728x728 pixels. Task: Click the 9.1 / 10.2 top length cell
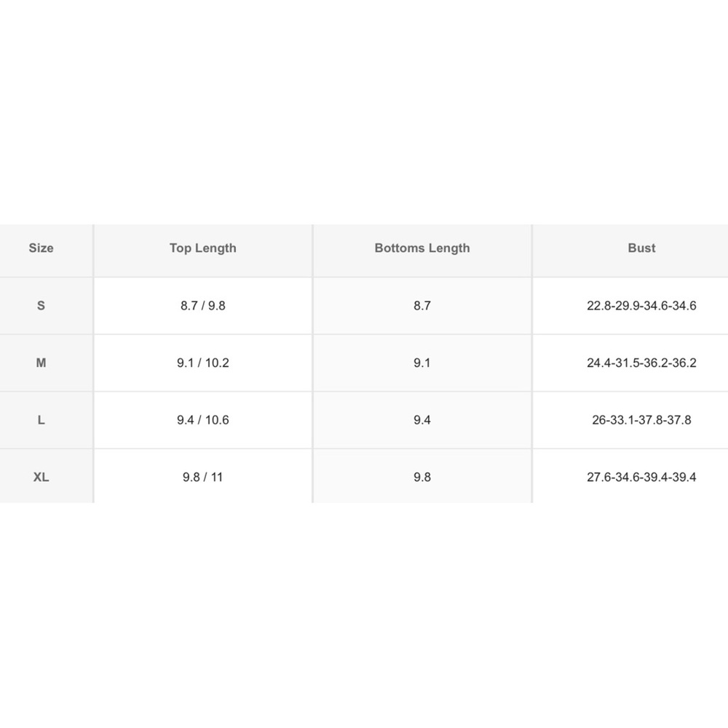pos(203,363)
